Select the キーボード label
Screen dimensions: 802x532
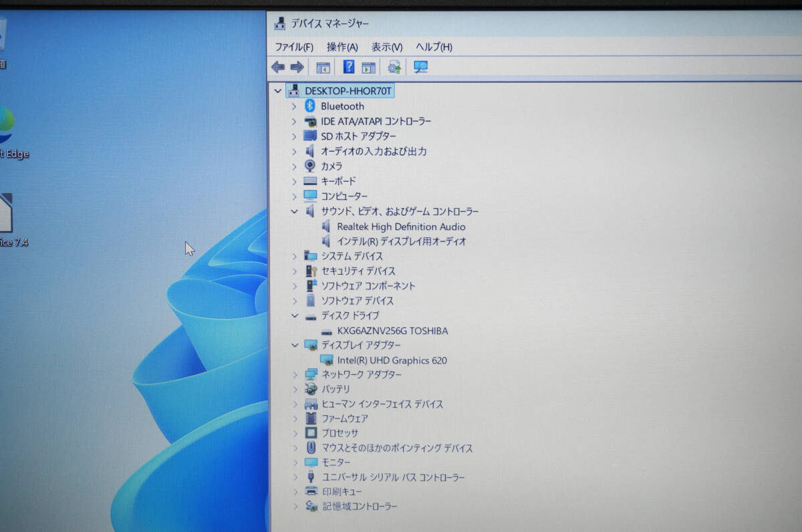338,181
